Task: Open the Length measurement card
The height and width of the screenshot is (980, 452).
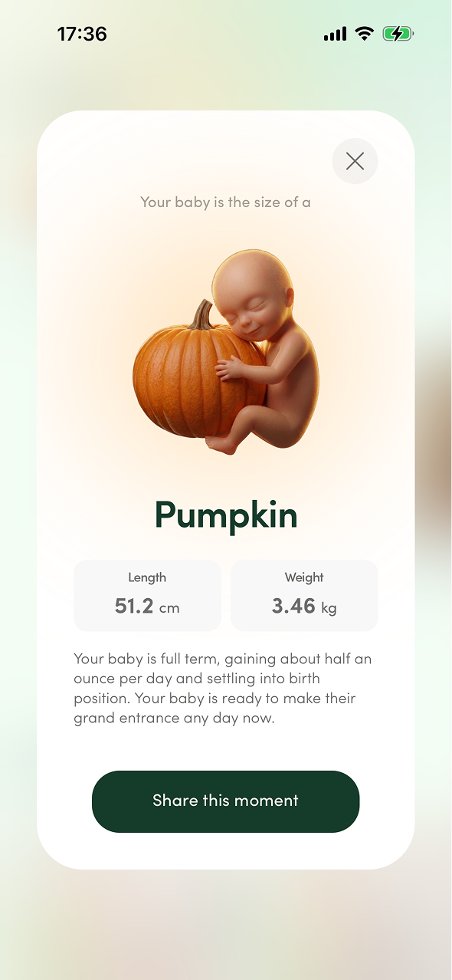Action: tap(147, 596)
